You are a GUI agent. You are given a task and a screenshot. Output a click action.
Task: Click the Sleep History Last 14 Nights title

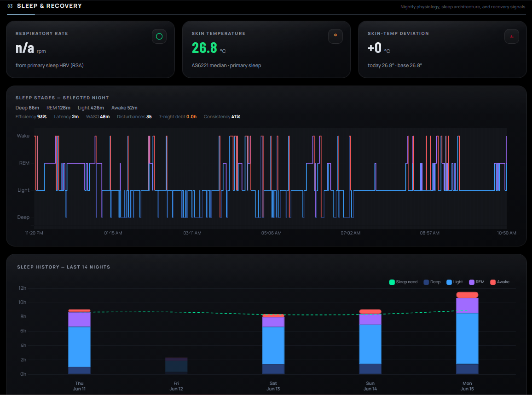coord(64,267)
